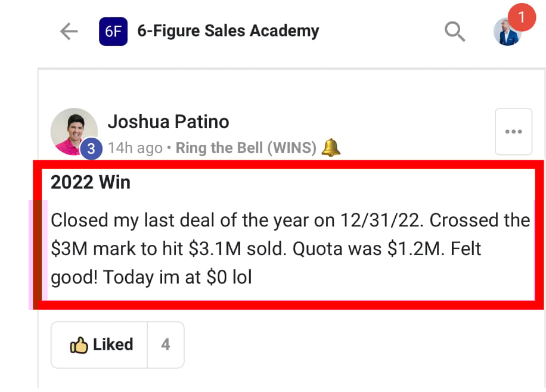Click the text Today im at $0 lol

pyautogui.click(x=177, y=278)
